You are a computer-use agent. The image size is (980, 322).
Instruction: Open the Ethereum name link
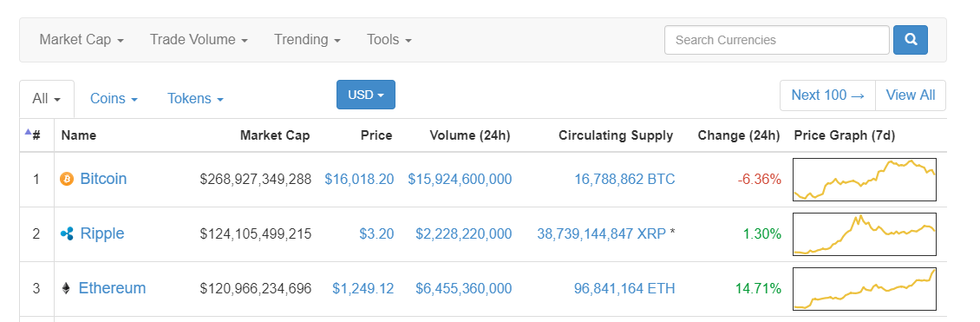coord(112,288)
